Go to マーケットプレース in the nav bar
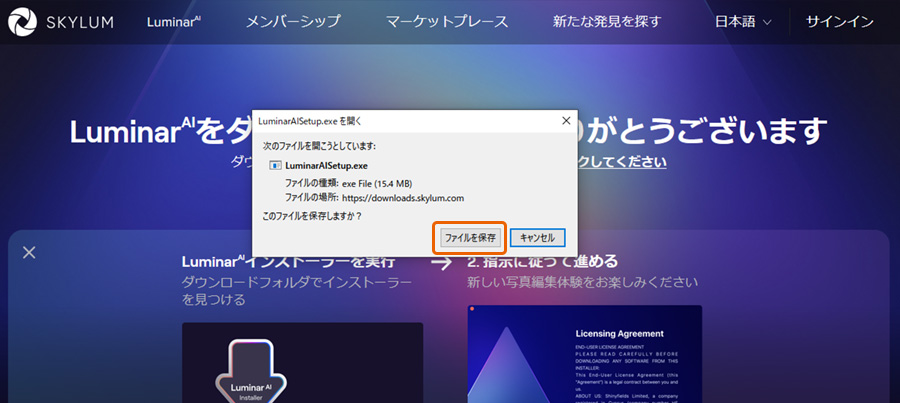900x403 pixels. (447, 22)
